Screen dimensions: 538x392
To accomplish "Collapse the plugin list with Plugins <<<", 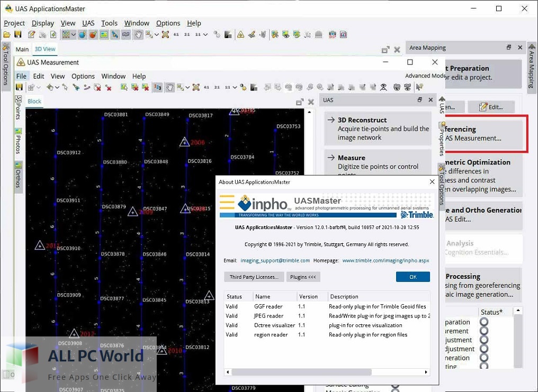I will pos(303,277).
